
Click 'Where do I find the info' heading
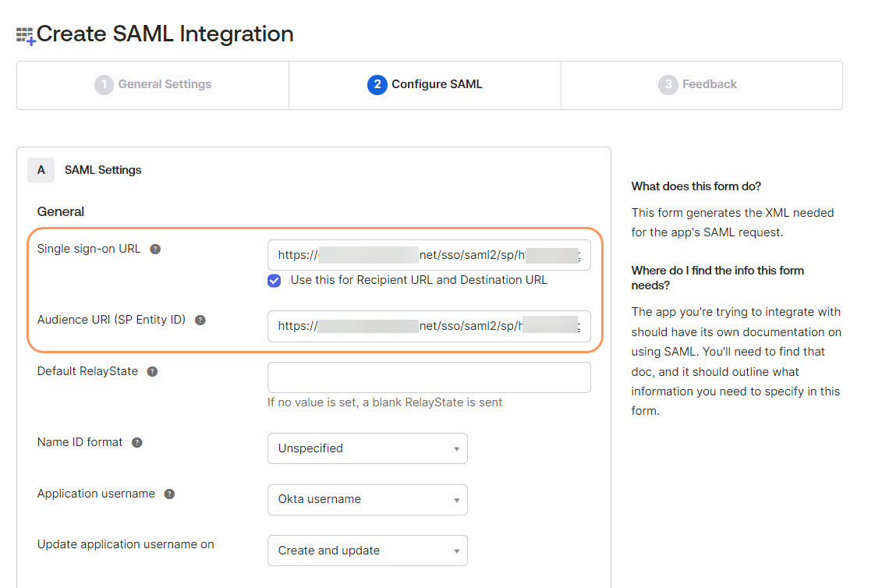pyautogui.click(x=717, y=278)
